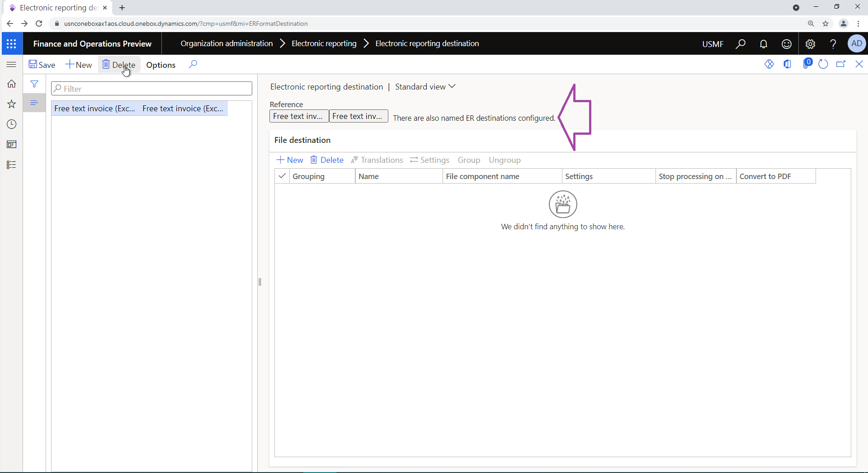Select the first Free text invoice (Exc... list entry
Screen dimensions: 868x473
tap(95, 109)
